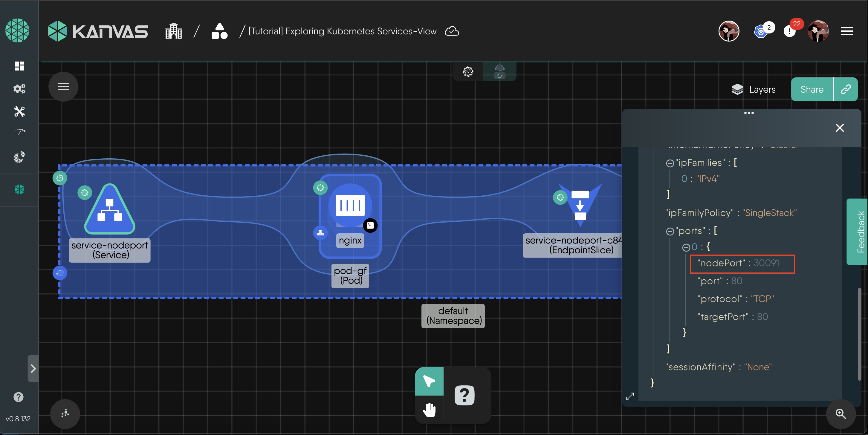Collapse the "ipFamilies" array
Viewport: 868px width, 435px height.
click(670, 163)
